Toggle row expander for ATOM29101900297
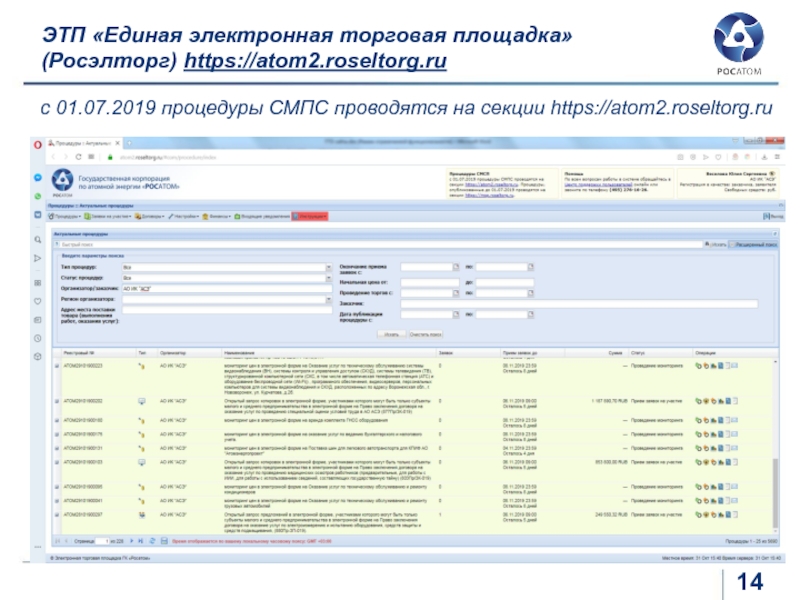Viewport: 800px width, 600px height. 57,515
